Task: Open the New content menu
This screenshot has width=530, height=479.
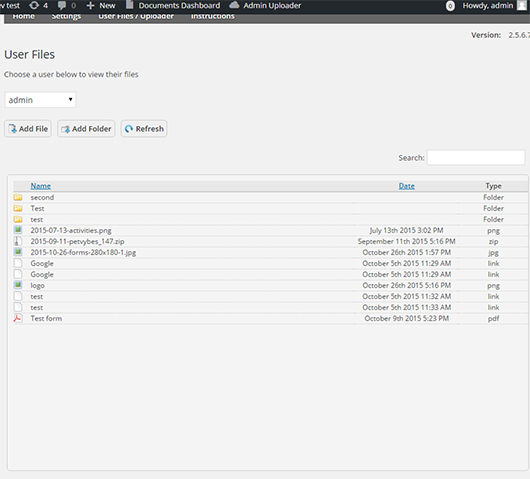Action: (x=101, y=5)
